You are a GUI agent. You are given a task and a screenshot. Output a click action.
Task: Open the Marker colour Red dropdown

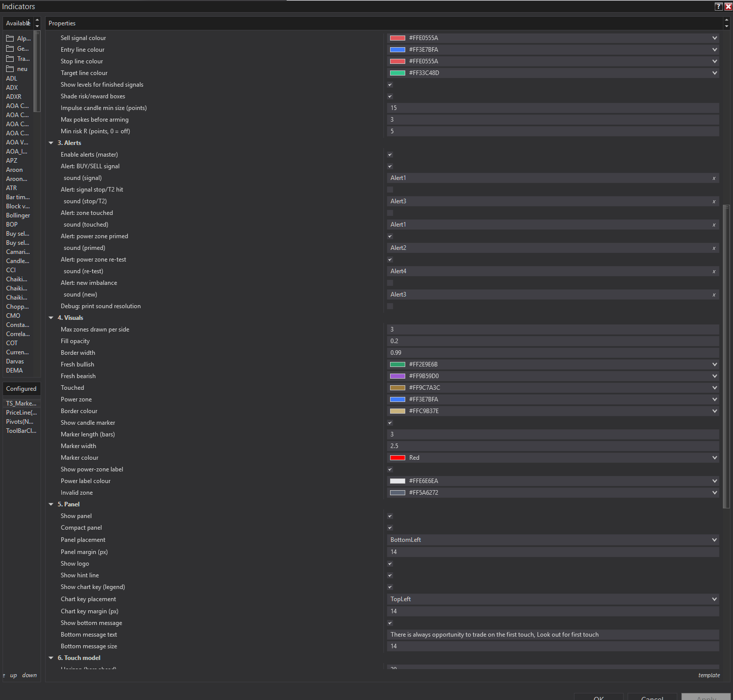[553, 458]
